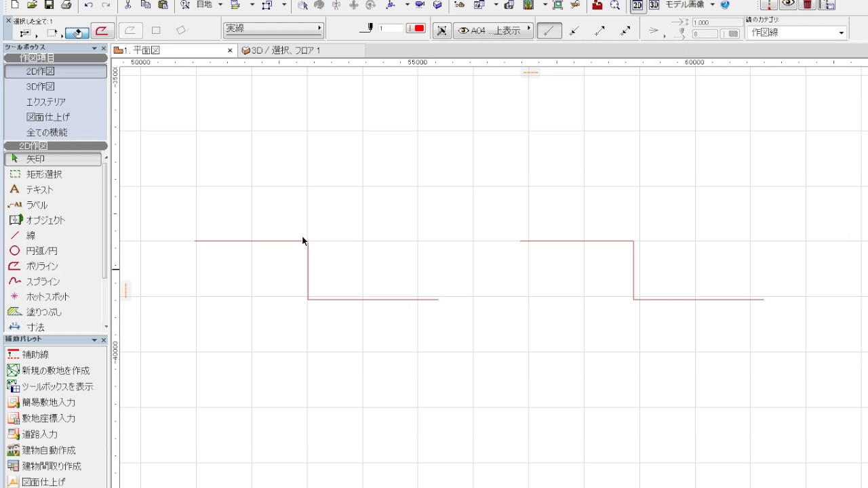
Task: Select エクステリア in the 作図項目 list
Action: coord(56,102)
